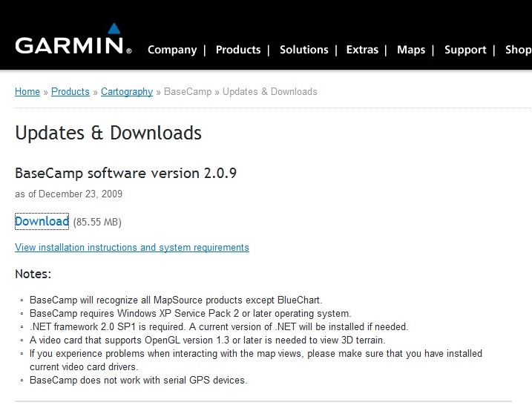Click note about Windows XP Service Pack 2
The width and height of the screenshot is (532, 408).
[191, 313]
